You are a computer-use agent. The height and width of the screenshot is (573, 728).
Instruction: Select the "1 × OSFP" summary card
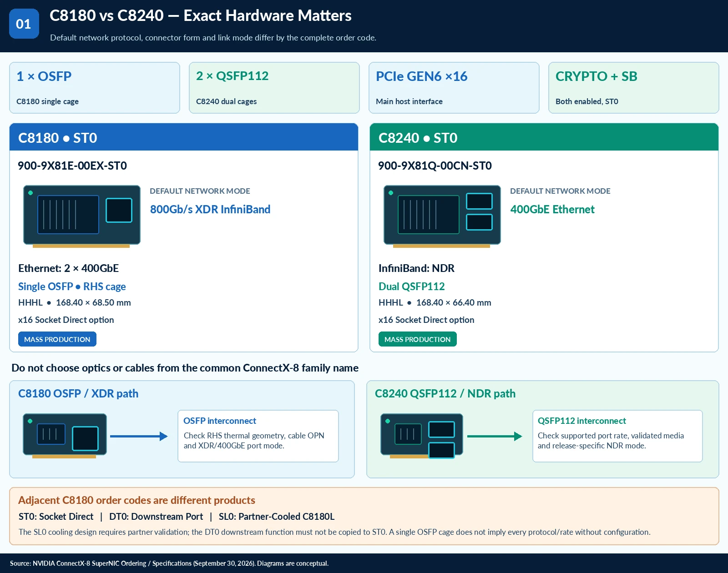click(95, 88)
